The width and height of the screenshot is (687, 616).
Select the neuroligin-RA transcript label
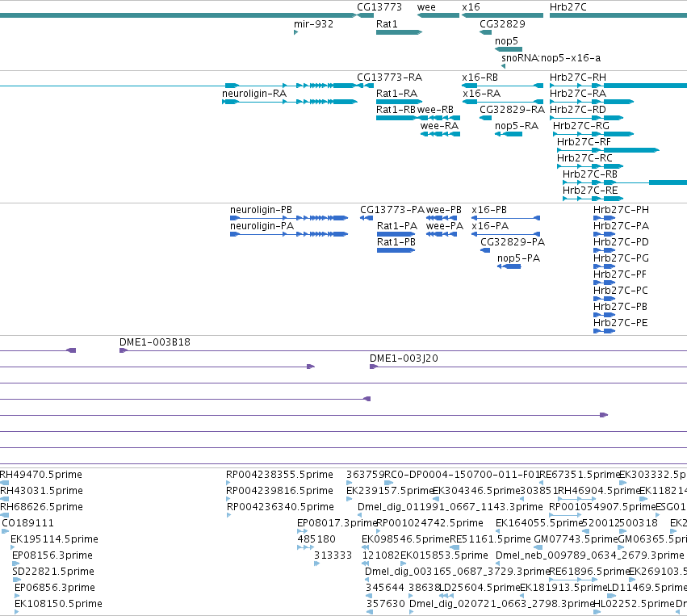(x=254, y=94)
